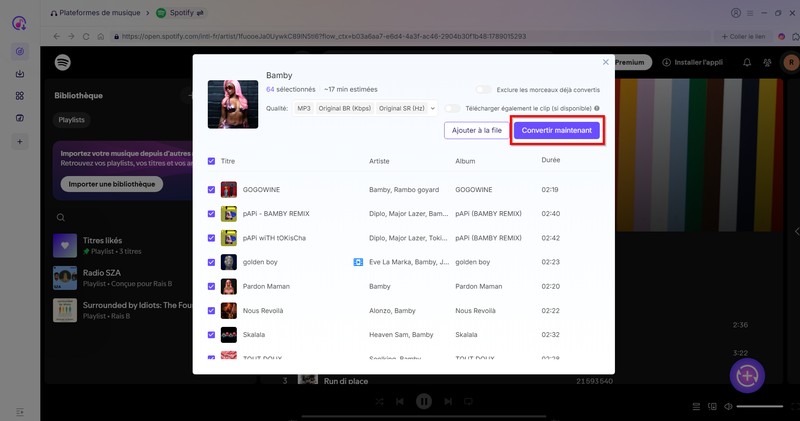Click the playback progress bar
This screenshot has height=421, width=800.
[423, 416]
